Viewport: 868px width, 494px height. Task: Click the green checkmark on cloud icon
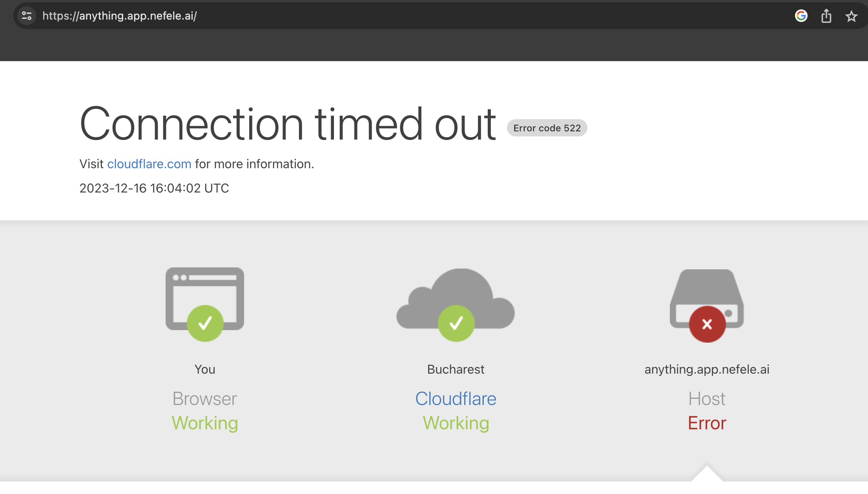[x=456, y=323]
